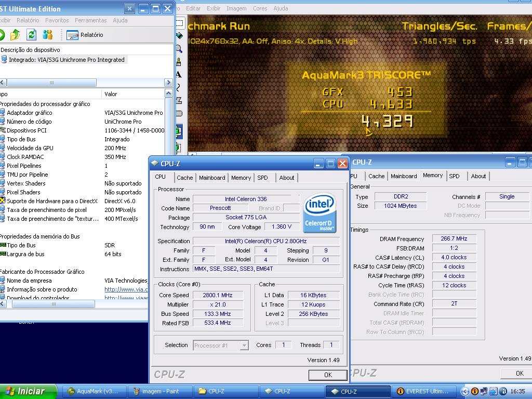The height and width of the screenshot is (399, 532).
Task: Select the Paint fill bucket tool
Action: pos(179,36)
